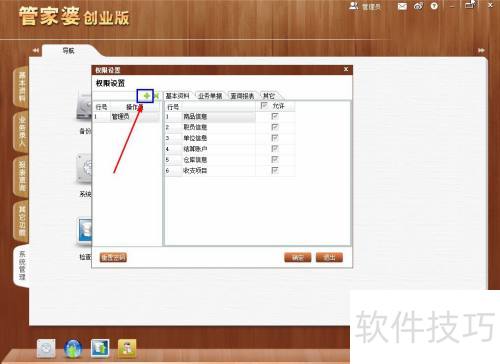Viewport: 500px width, 364px height.
Task: Click the 行号 header in permissions table
Action: (x=173, y=107)
